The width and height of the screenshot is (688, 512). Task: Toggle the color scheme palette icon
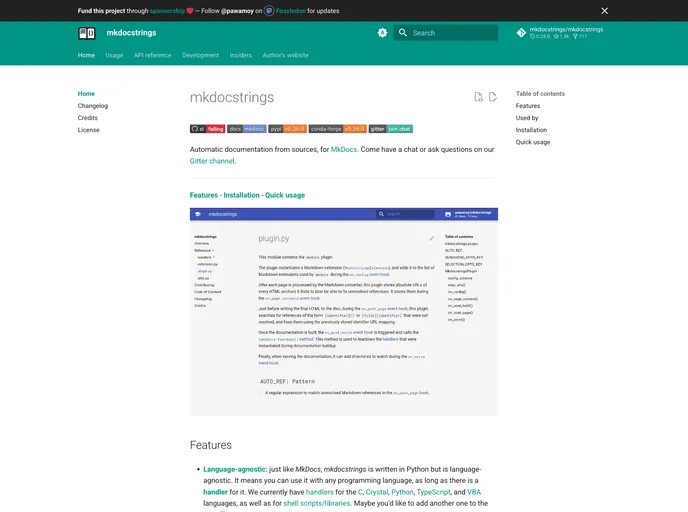[x=382, y=33]
